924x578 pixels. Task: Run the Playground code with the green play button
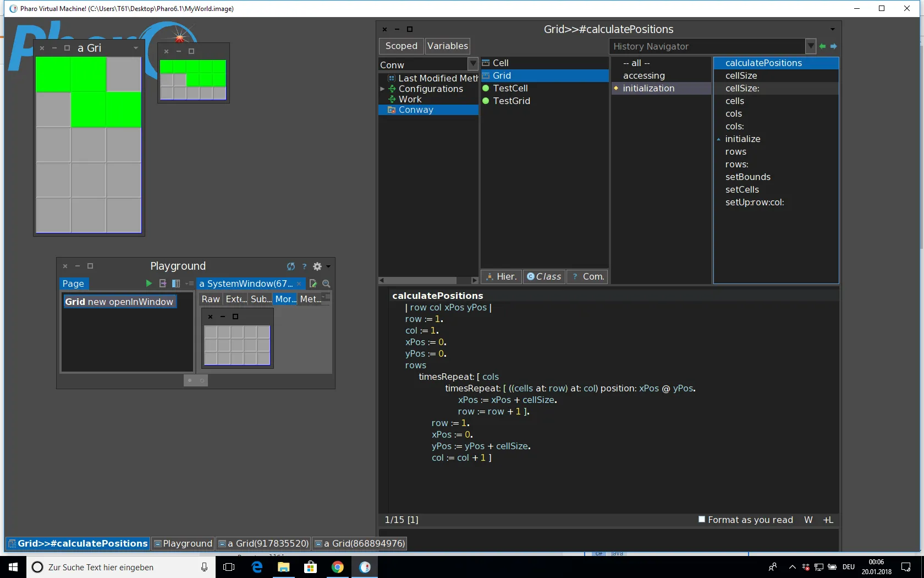tap(148, 283)
